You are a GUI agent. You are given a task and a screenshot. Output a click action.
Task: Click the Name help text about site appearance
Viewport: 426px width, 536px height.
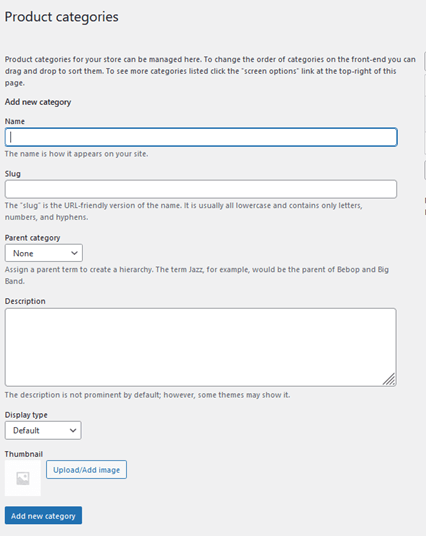point(76,154)
